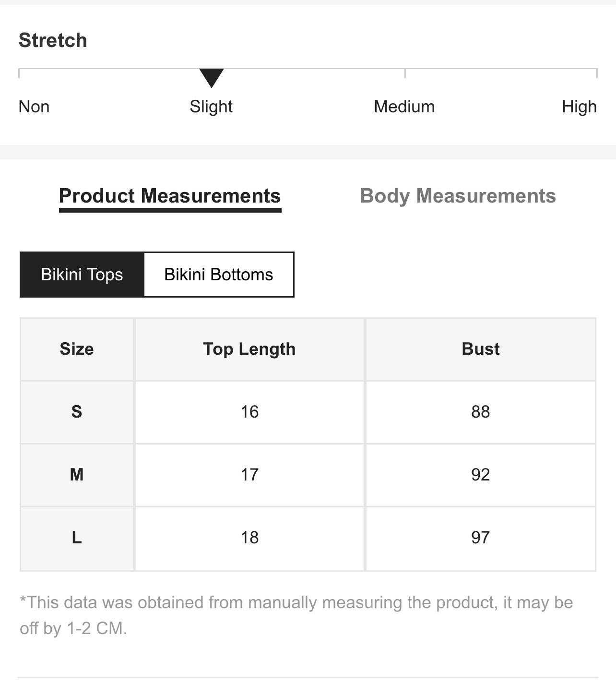The image size is (616, 684).
Task: Click the Non stretch label
Action: point(34,107)
